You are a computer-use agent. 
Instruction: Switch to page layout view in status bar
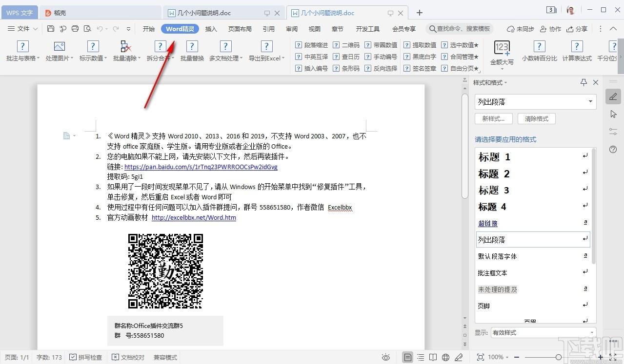407,357
